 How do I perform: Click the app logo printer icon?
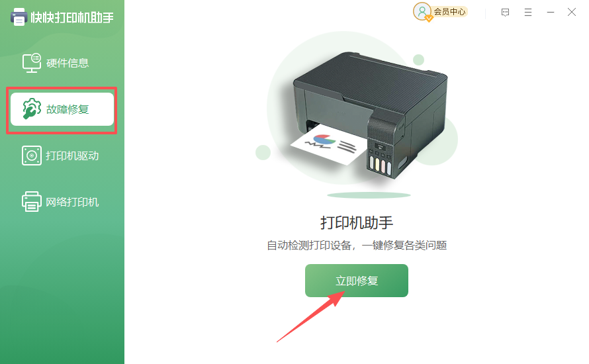click(x=19, y=17)
